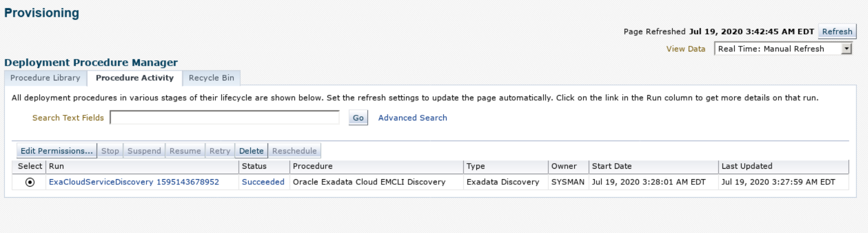This screenshot has height=233, width=868.
Task: Switch to the Procedure Library tab
Action: [x=45, y=78]
